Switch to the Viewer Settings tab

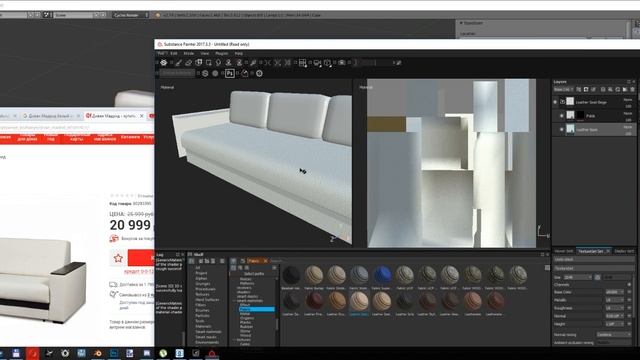point(564,251)
